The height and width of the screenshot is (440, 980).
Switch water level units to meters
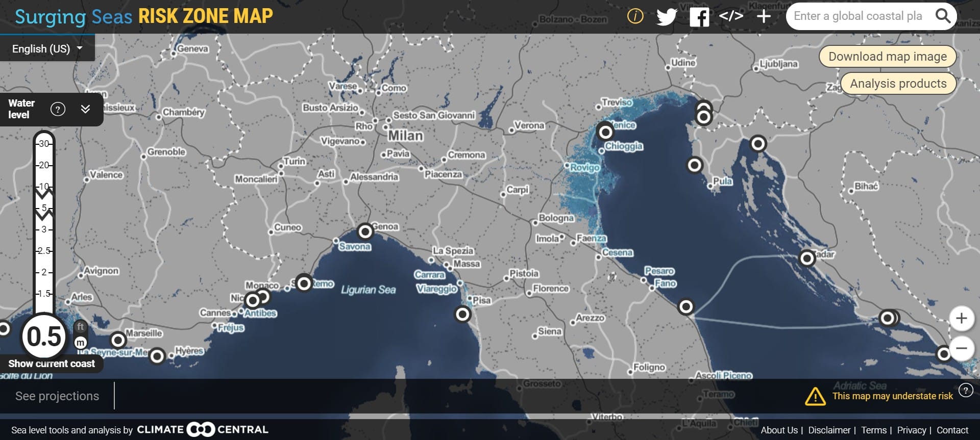tap(80, 343)
